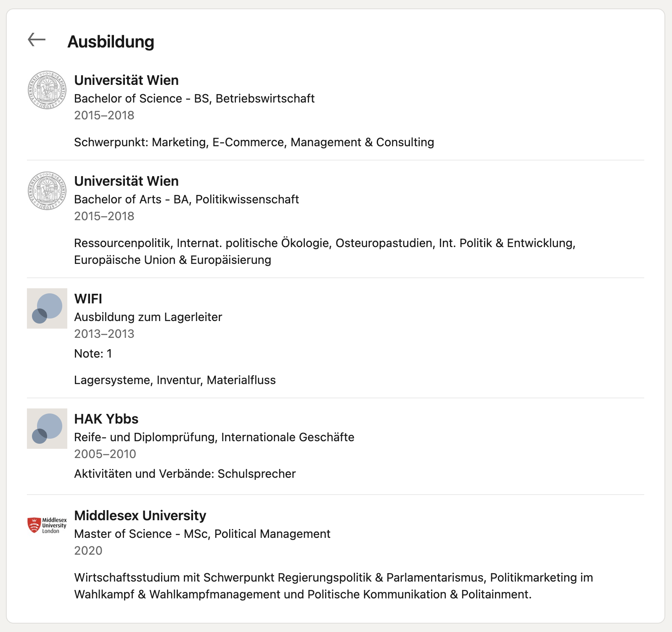Viewport: 672px width, 632px height.
Task: Select Bachelor of Arts - BA, Politikwissenschaft line
Action: point(187,199)
